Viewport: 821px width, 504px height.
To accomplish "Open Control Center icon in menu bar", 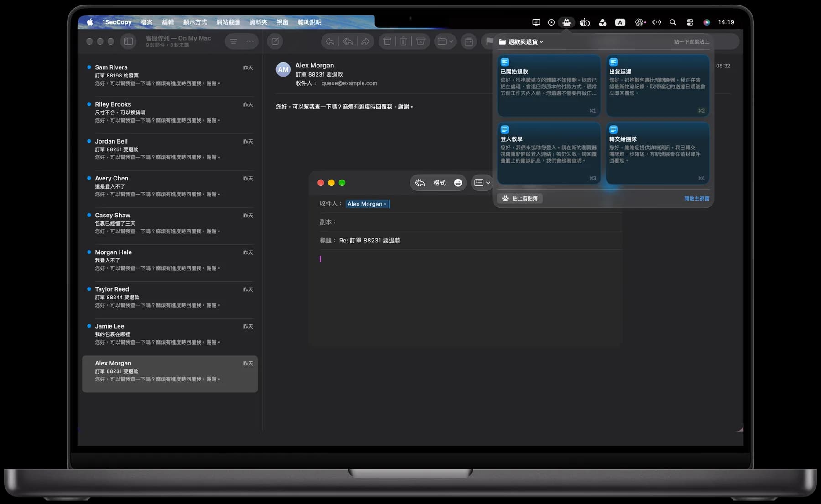I will 690,22.
